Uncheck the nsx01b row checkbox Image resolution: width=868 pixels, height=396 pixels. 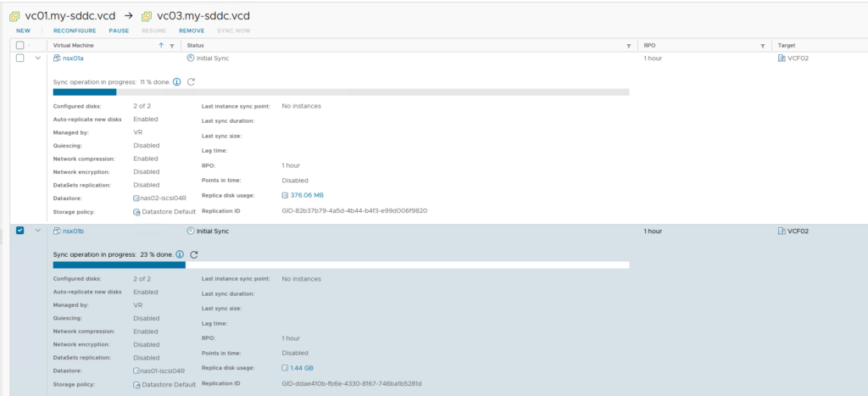click(20, 231)
